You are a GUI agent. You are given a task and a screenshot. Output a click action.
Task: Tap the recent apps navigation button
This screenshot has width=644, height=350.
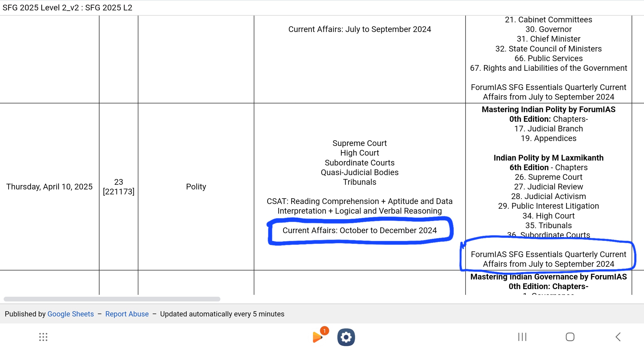(x=522, y=337)
